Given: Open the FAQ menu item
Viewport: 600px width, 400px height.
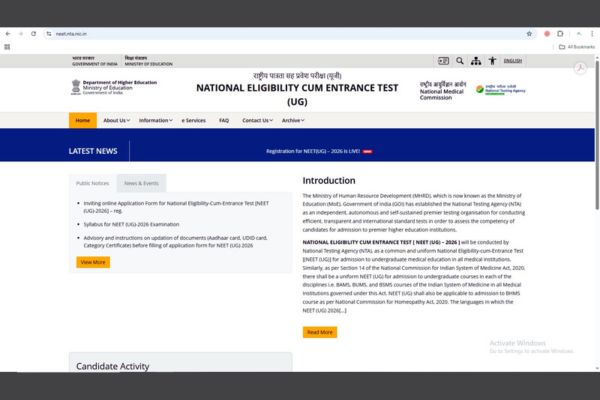Looking at the screenshot, I should 224,120.
